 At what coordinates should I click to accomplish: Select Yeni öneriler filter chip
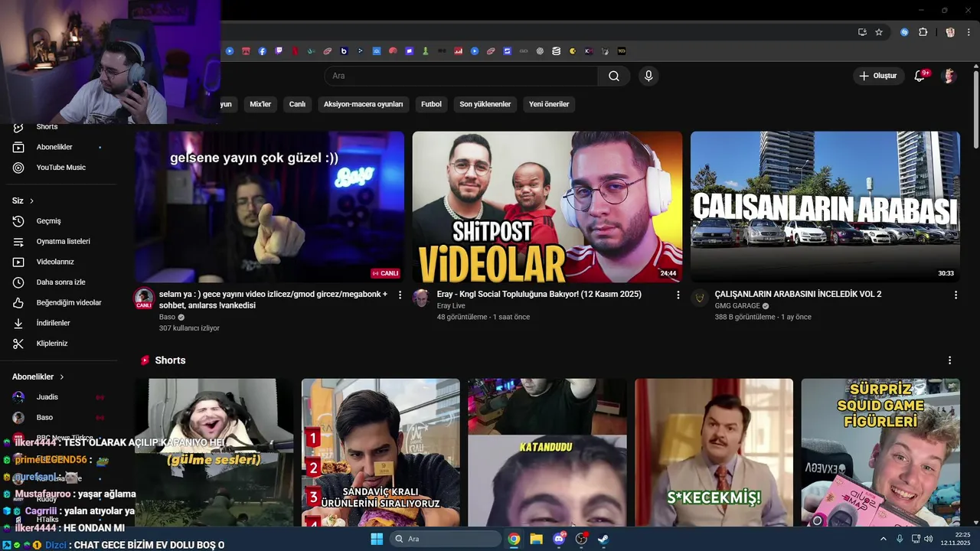click(549, 104)
